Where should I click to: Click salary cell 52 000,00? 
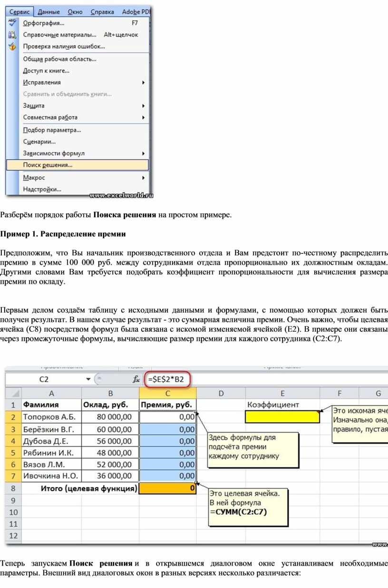point(110,464)
